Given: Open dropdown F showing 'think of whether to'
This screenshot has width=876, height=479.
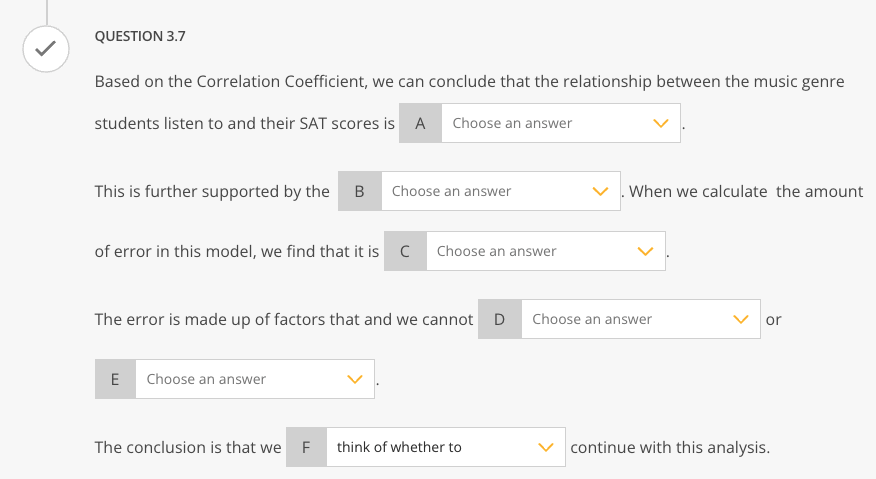Looking at the screenshot, I should pyautogui.click(x=445, y=447).
